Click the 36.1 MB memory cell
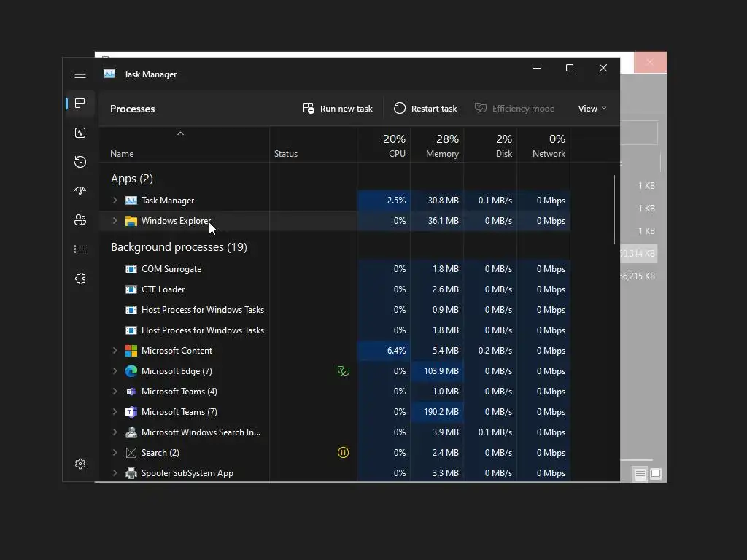 [x=438, y=221]
